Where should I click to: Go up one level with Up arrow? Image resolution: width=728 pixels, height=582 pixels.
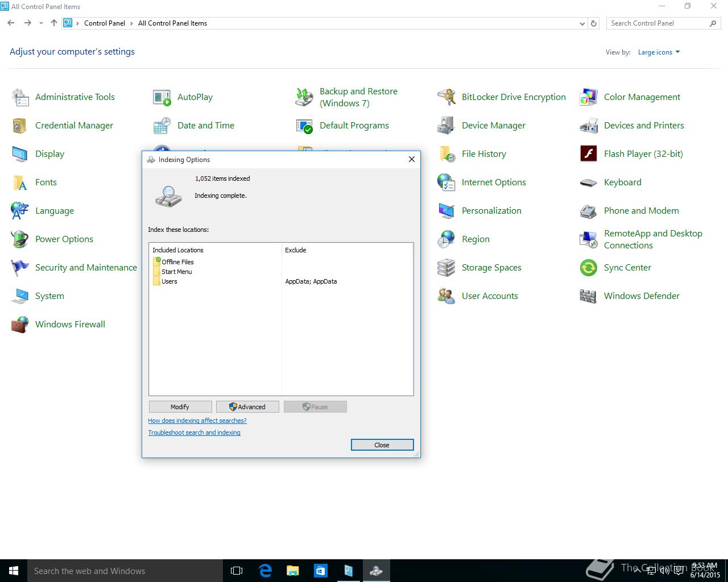[54, 23]
